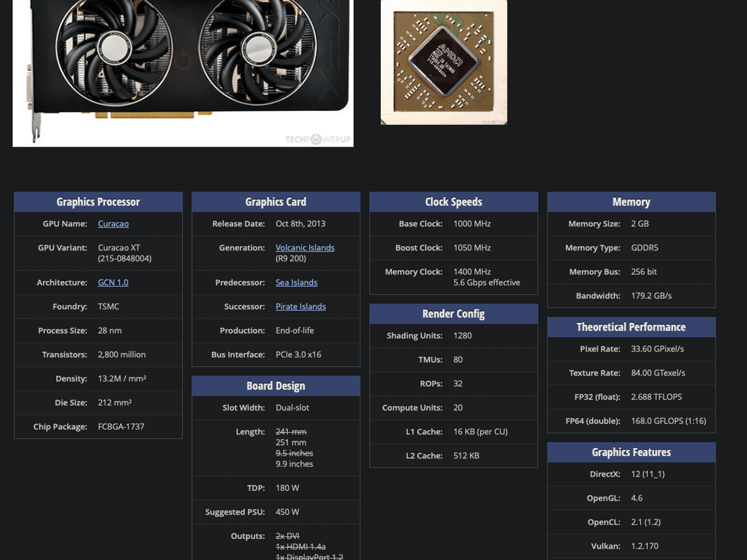Click the 512 KB L2 cache value
The image size is (747, 560).
(466, 456)
